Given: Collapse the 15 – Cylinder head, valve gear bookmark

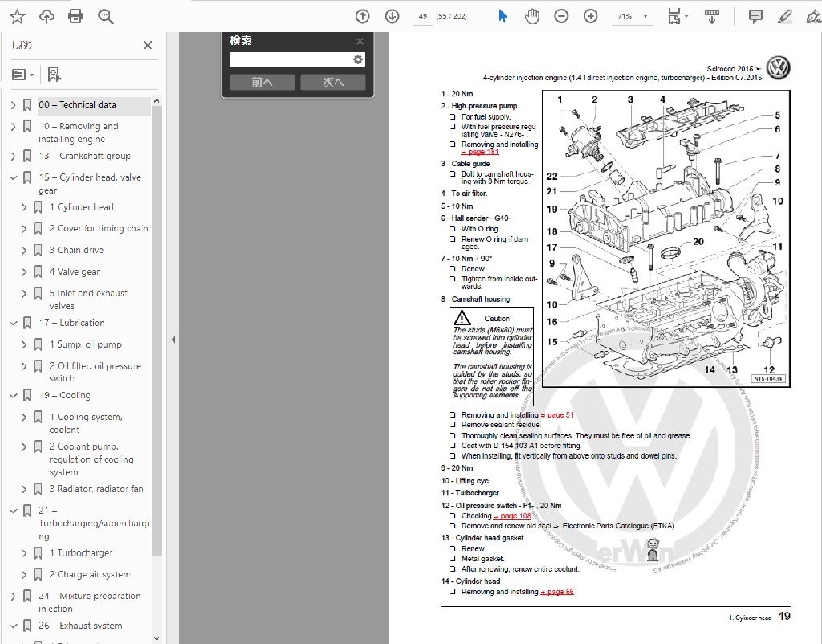Looking at the screenshot, I should [x=13, y=177].
